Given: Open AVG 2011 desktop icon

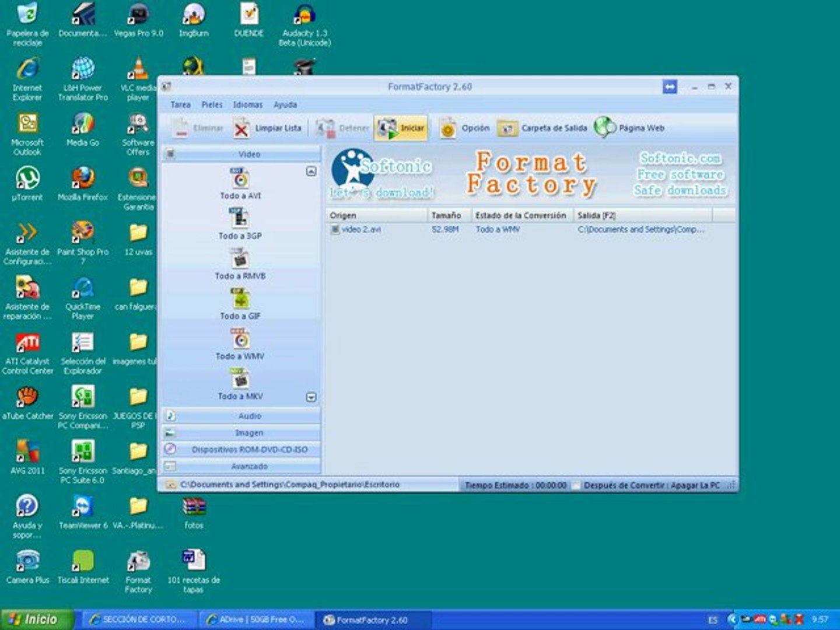Looking at the screenshot, I should tap(27, 457).
